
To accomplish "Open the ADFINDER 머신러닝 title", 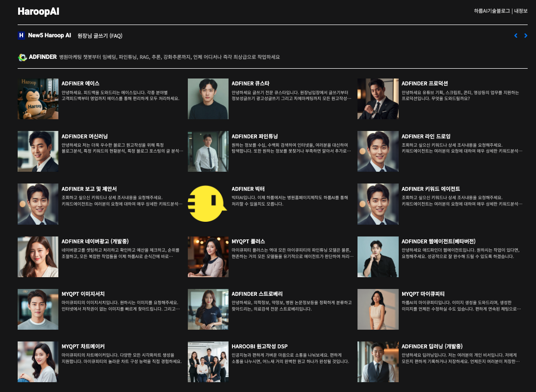I will 84,136.
